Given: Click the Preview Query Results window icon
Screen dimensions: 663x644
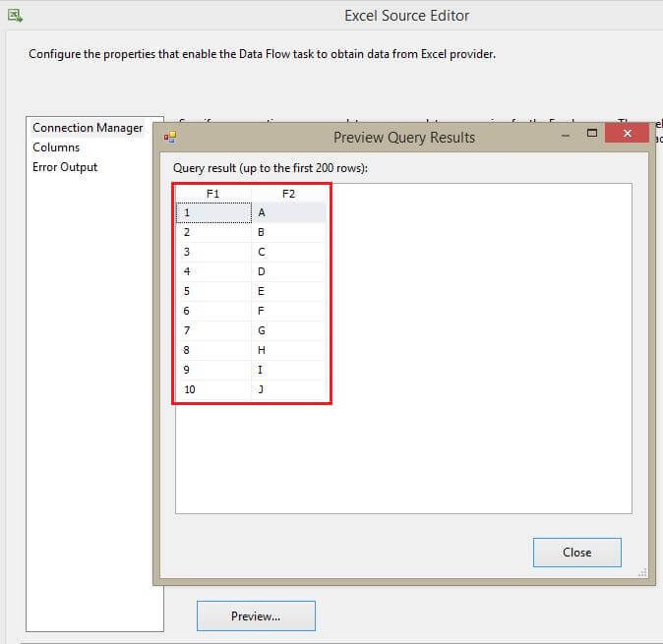Looking at the screenshot, I should (170, 137).
